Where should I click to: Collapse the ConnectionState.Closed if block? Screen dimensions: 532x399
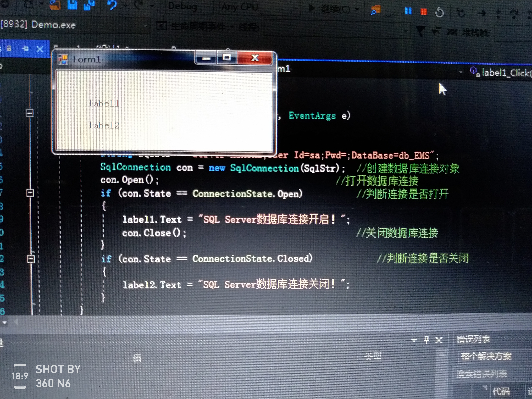[31, 259]
